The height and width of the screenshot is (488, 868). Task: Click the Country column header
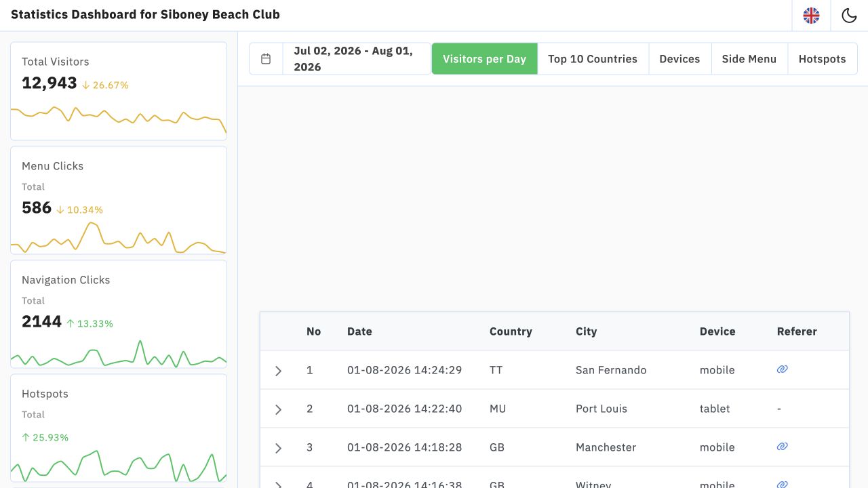pyautogui.click(x=511, y=331)
